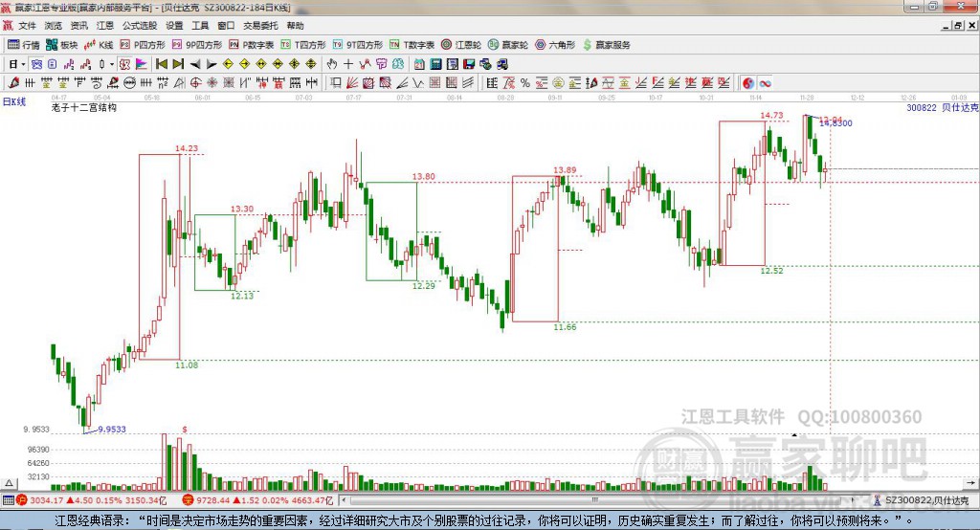980x530 pixels.
Task: Select the Gann fan lines tool
Action: (352, 82)
